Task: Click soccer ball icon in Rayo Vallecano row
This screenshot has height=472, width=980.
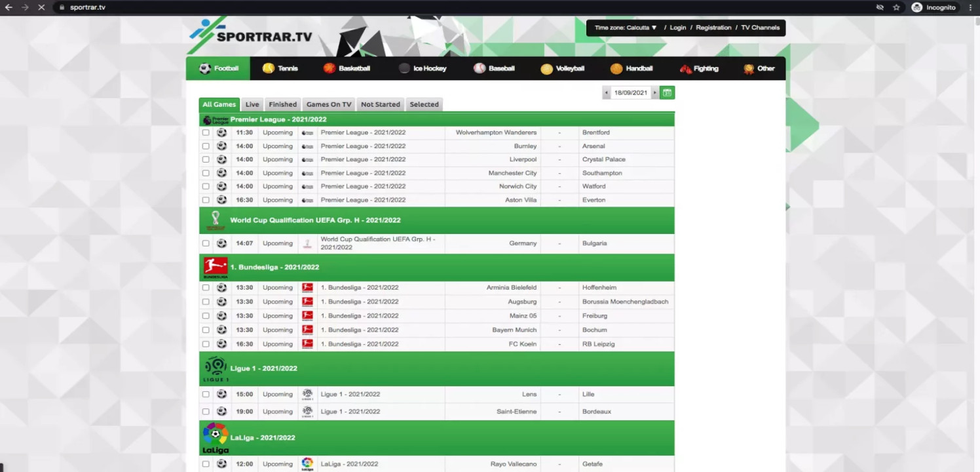Action: (221, 463)
